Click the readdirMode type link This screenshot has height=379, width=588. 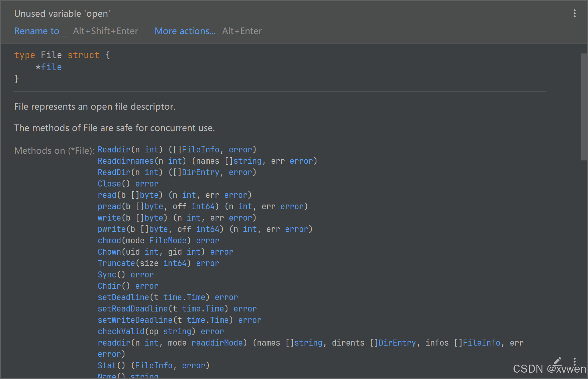coord(217,343)
